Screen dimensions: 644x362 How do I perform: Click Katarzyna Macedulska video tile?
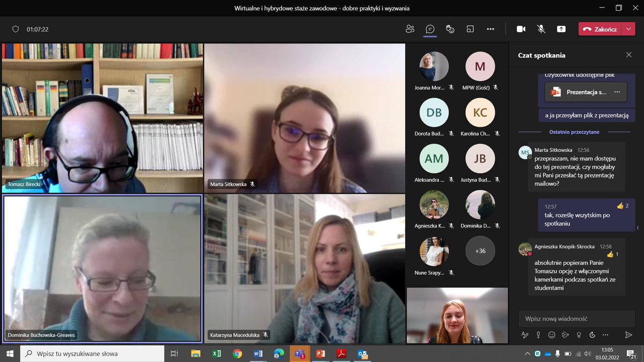coord(305,268)
